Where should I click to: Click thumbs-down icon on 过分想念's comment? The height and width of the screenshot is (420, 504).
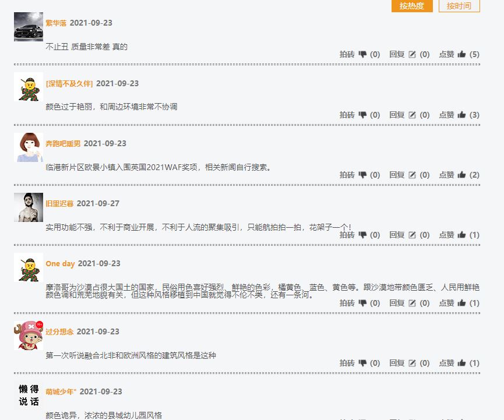pos(362,363)
